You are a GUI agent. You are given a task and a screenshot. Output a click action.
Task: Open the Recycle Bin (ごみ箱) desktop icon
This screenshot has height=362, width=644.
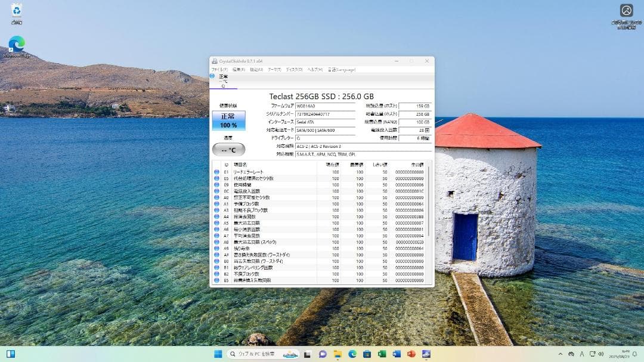click(x=15, y=12)
